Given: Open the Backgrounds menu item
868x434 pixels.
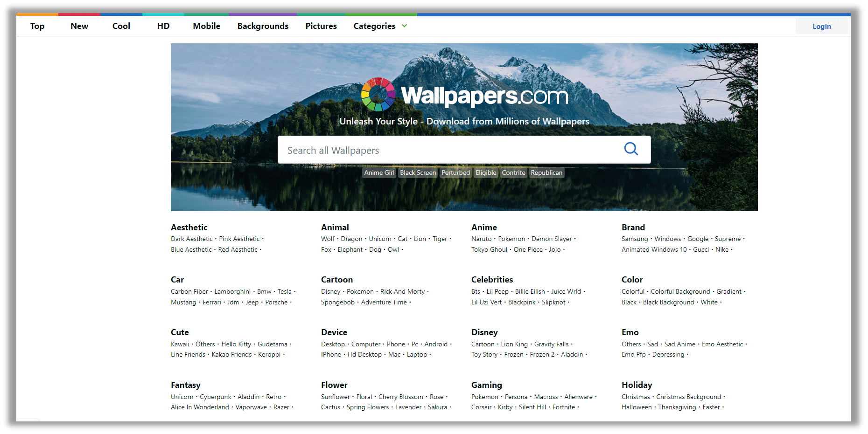Looking at the screenshot, I should pos(263,26).
